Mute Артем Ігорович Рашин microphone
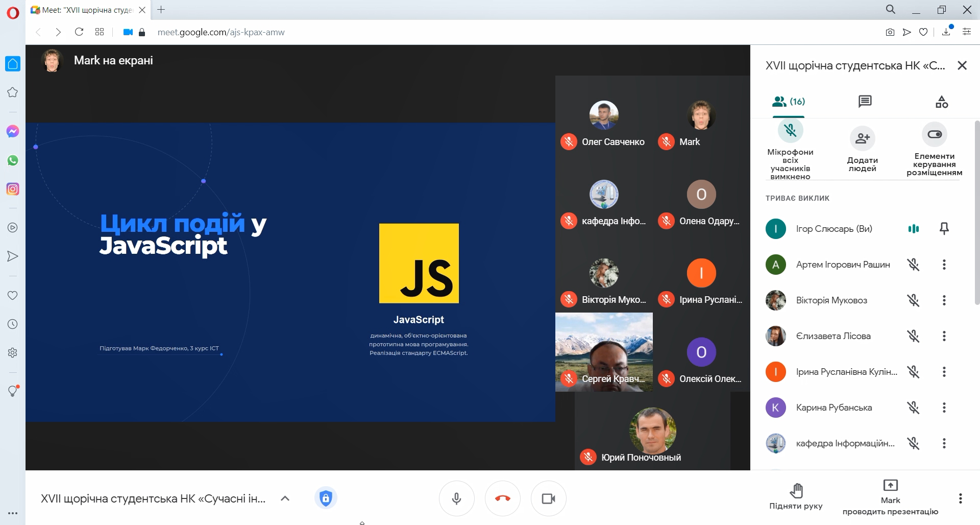The height and width of the screenshot is (525, 980). point(913,265)
